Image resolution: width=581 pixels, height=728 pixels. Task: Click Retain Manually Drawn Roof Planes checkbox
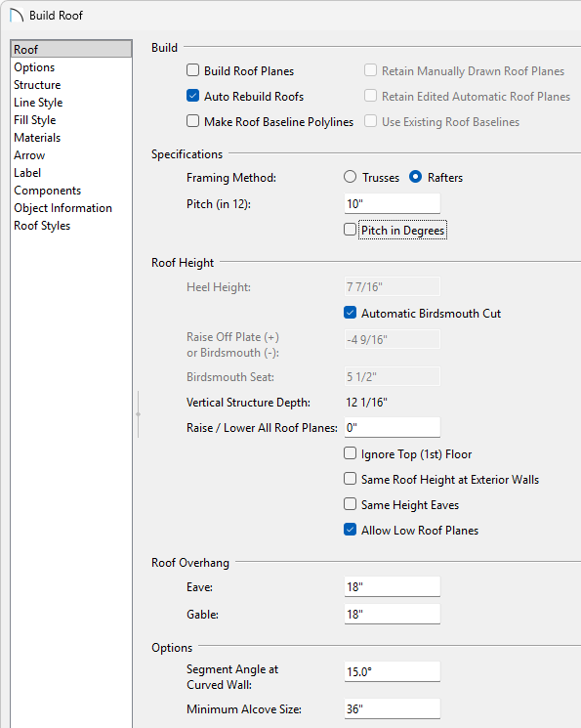[370, 70]
